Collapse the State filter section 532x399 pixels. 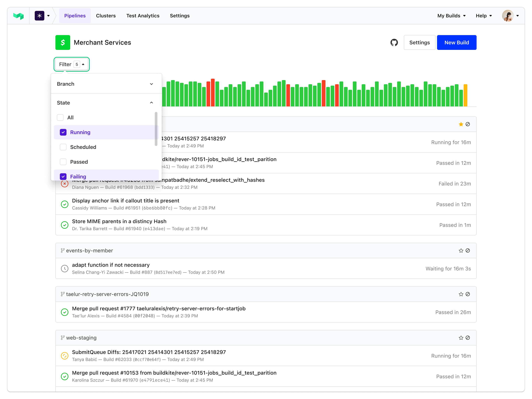click(151, 103)
